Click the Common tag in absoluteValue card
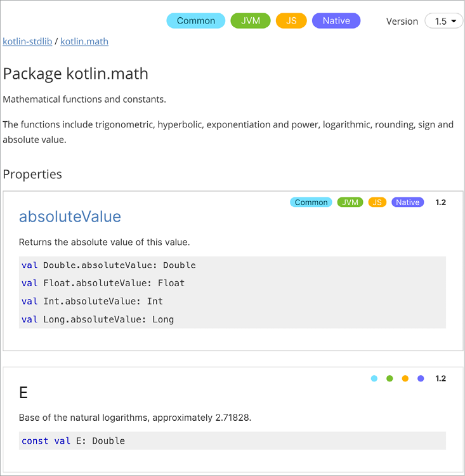Viewport: 465px width, 476px height. 311,202
